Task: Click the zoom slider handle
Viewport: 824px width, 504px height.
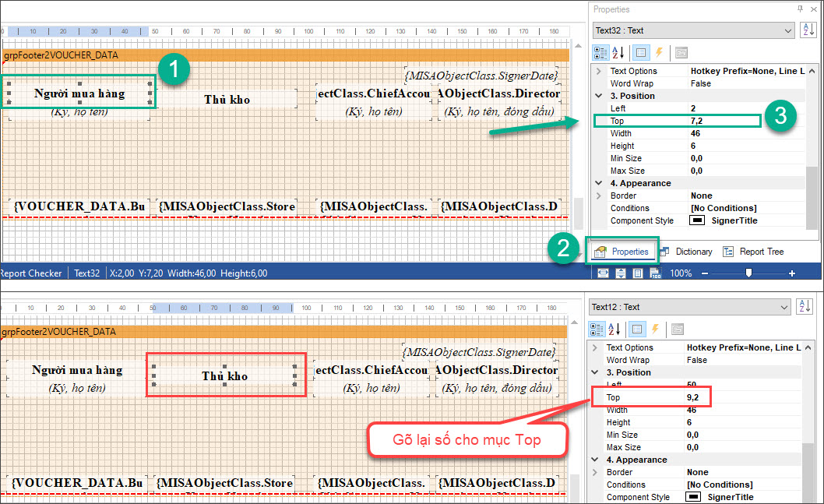Action: pyautogui.click(x=749, y=273)
